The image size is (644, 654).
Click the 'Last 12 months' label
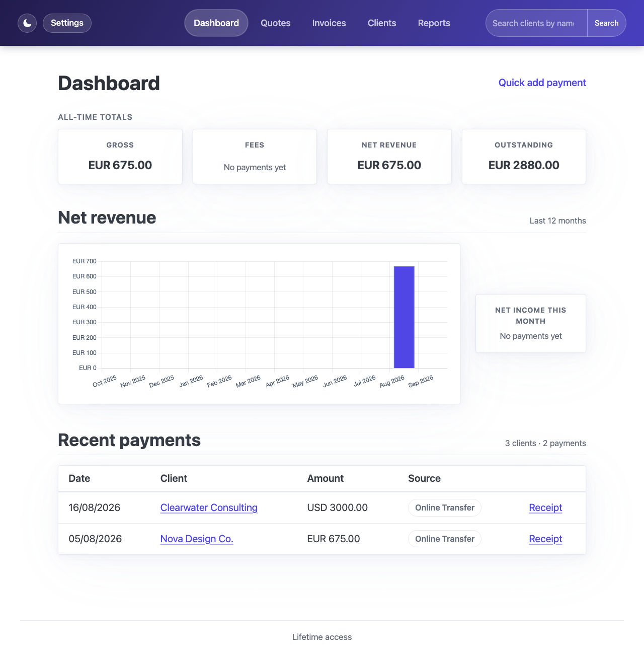[x=557, y=221]
